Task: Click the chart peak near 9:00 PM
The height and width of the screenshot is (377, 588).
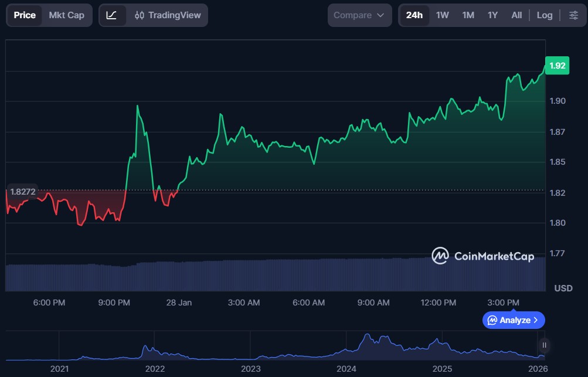Action: pyautogui.click(x=137, y=106)
